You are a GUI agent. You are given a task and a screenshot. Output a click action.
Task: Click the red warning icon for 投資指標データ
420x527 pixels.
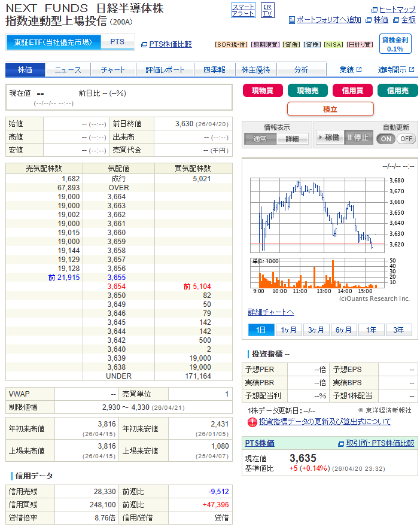coord(252,422)
